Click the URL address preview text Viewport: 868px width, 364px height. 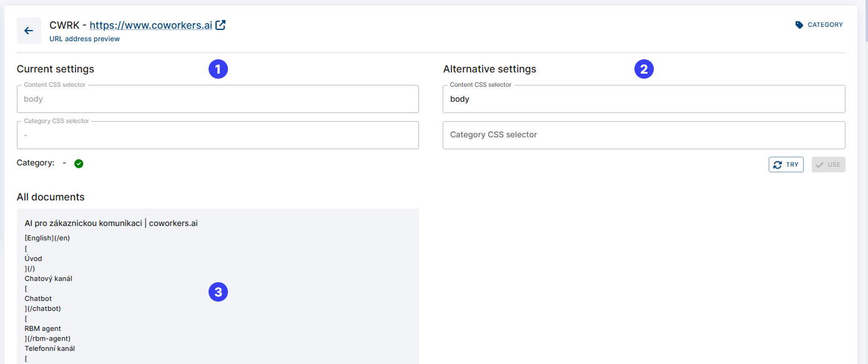click(x=84, y=39)
